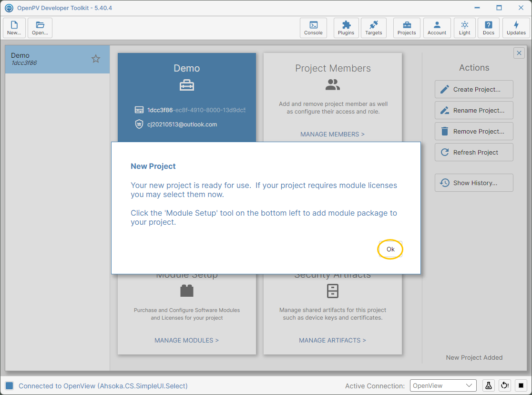Image resolution: width=532 pixels, height=395 pixels.
Task: Open Docs from the toolbar
Action: point(489,28)
